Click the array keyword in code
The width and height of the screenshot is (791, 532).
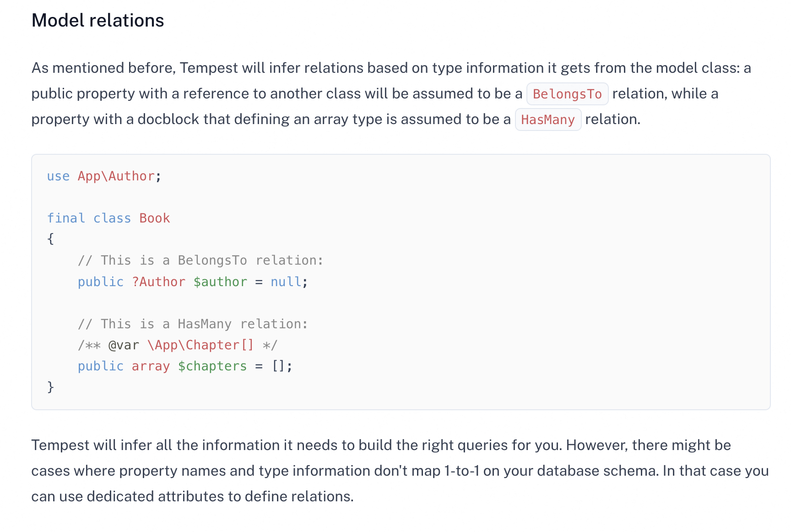pyautogui.click(x=151, y=366)
